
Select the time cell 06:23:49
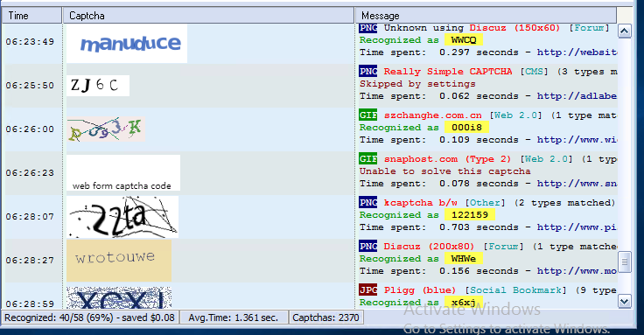tap(30, 42)
